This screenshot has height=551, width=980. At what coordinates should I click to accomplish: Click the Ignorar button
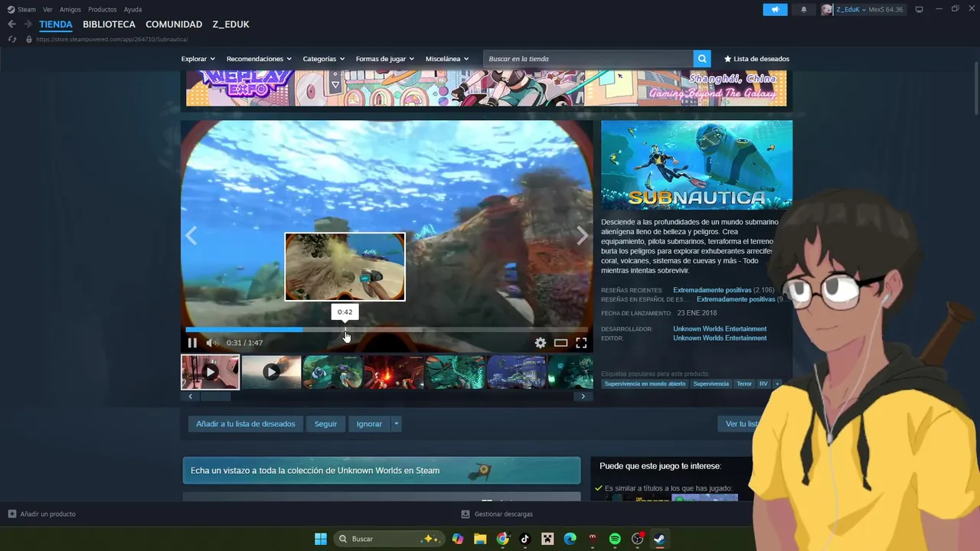tap(369, 424)
